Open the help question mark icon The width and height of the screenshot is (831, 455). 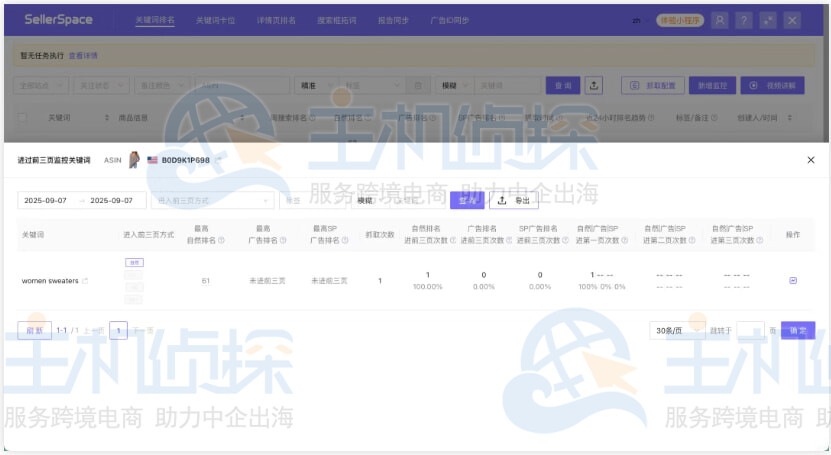(x=744, y=20)
